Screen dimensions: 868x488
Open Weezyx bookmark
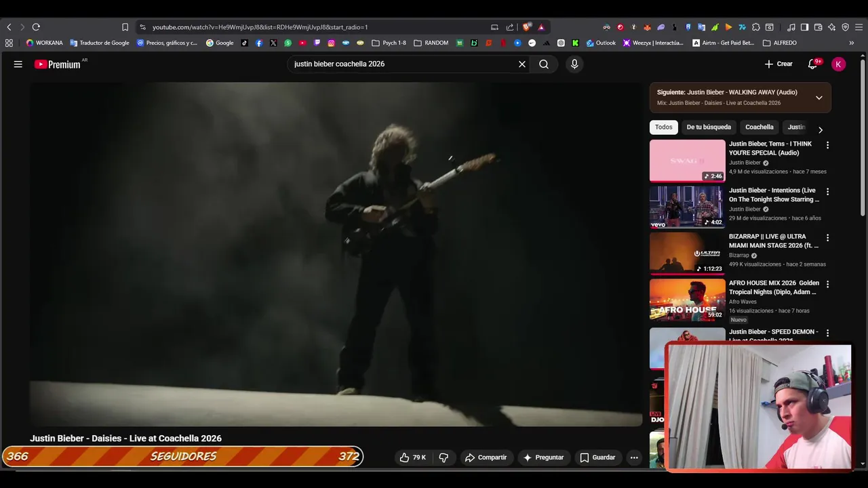point(653,43)
